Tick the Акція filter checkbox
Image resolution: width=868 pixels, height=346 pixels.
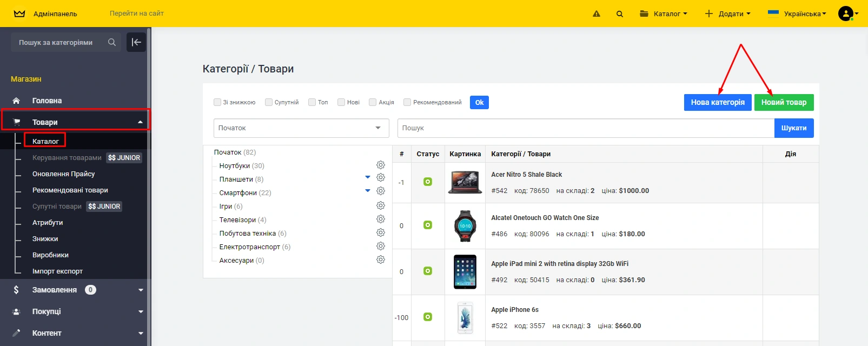pyautogui.click(x=373, y=102)
